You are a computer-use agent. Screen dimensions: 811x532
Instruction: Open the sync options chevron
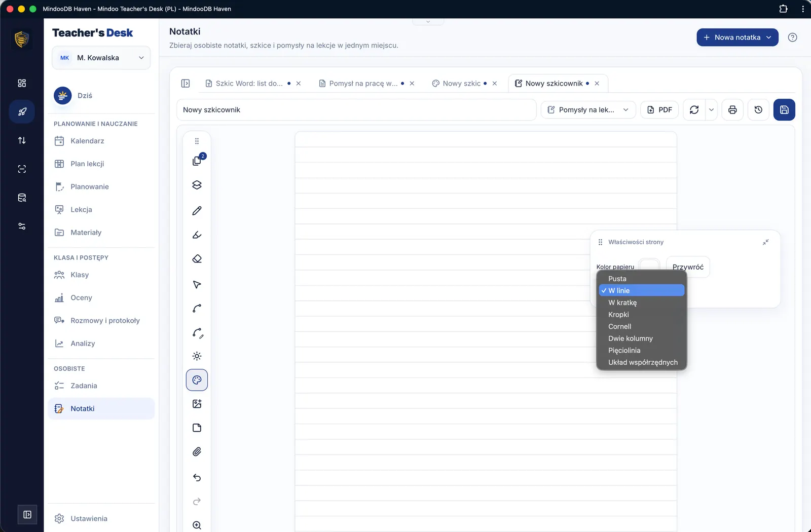(711, 110)
